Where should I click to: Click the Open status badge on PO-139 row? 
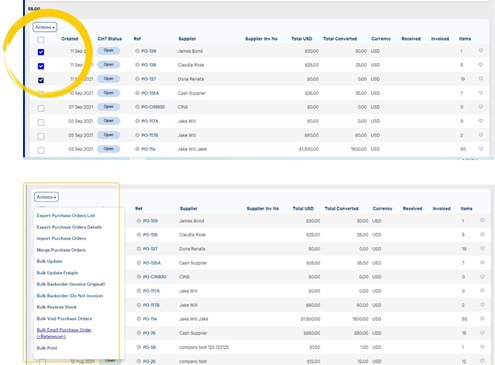pos(109,50)
